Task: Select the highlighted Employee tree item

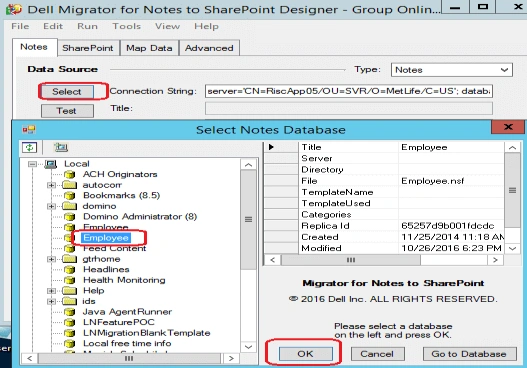Action: click(106, 238)
